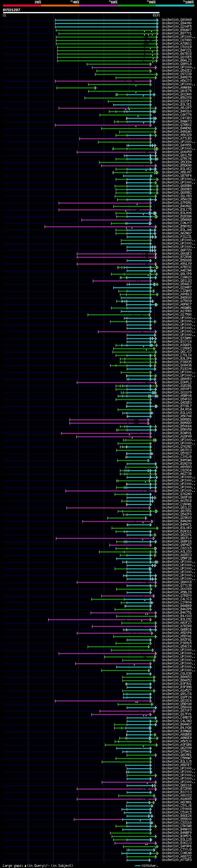This screenshot has width=197, height=868.
Task: Pick the UniRef100_Q019H0 label
Action: pos(177,94)
